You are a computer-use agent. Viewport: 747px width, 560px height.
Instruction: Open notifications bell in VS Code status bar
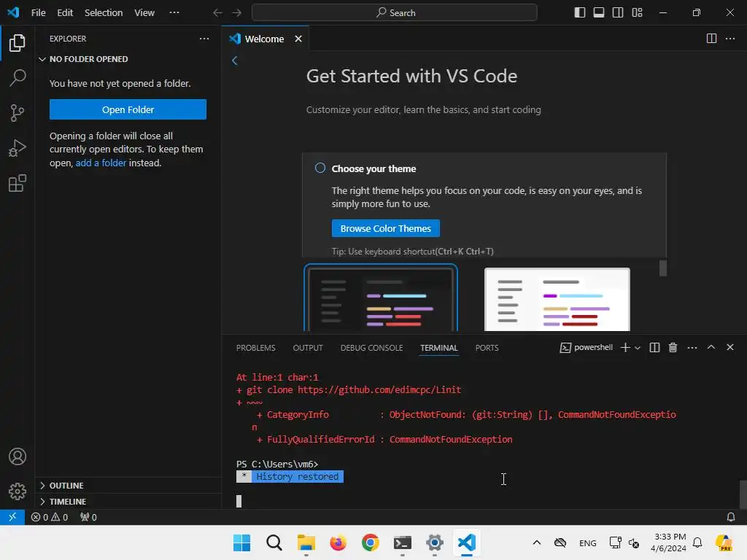[731, 517]
